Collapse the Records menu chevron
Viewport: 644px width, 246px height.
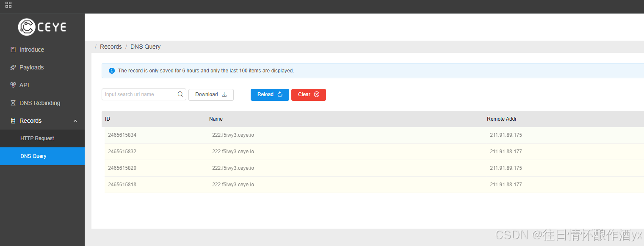click(x=75, y=121)
